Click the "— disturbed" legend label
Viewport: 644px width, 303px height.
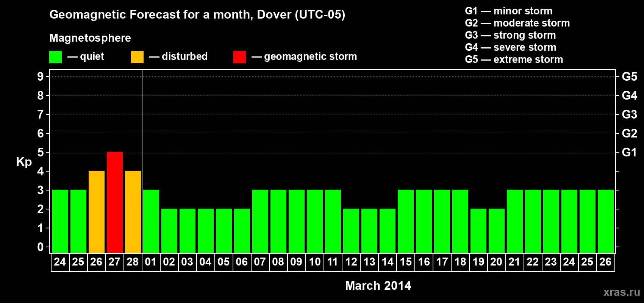pos(178,56)
